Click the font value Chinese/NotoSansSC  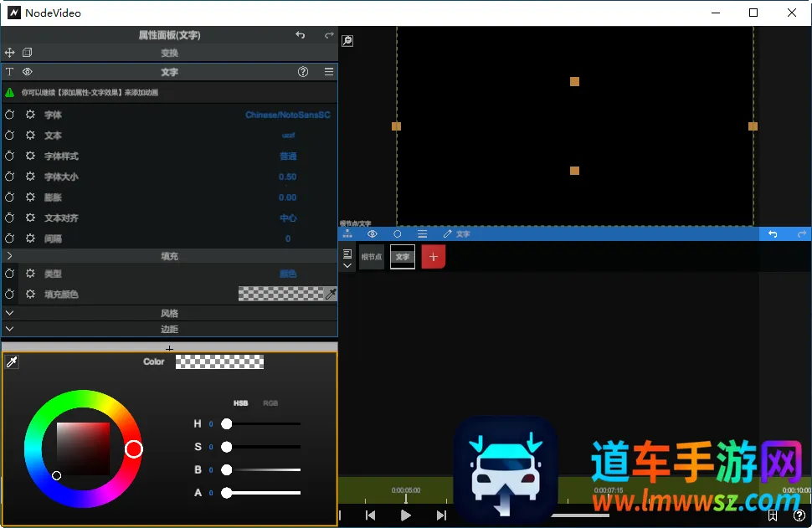tap(287, 115)
